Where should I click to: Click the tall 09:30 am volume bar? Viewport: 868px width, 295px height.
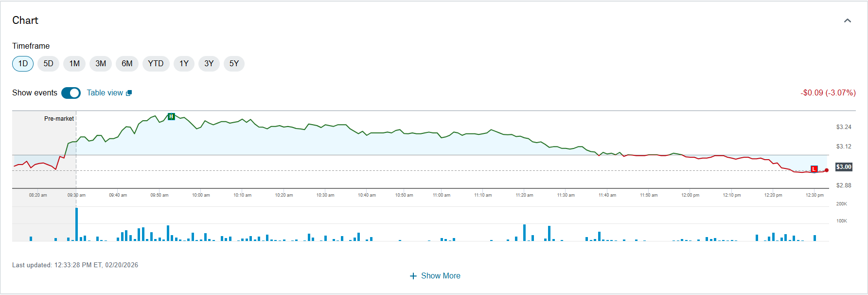(x=76, y=224)
